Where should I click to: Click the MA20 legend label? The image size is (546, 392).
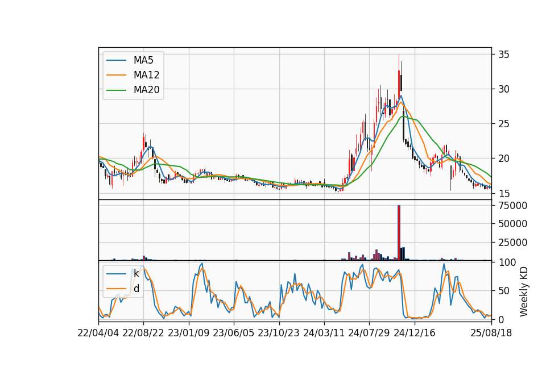pyautogui.click(x=146, y=90)
